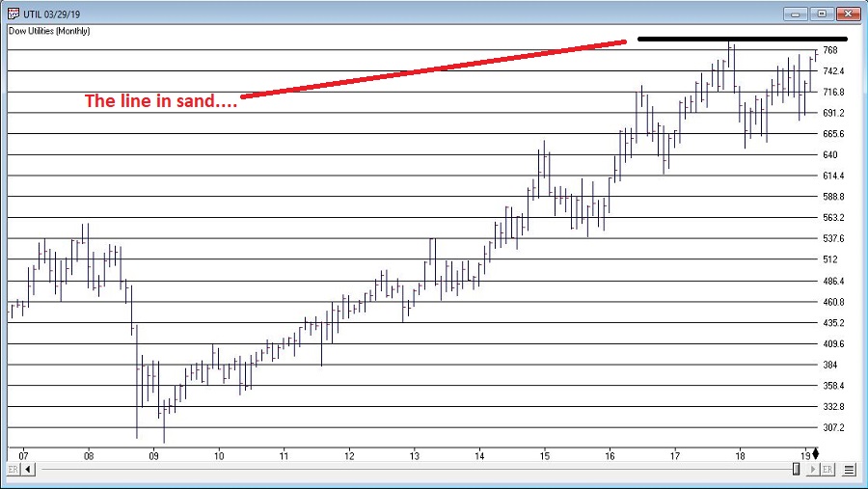Click the 614.4 price axis label
This screenshot has width=868, height=489.
pos(833,176)
